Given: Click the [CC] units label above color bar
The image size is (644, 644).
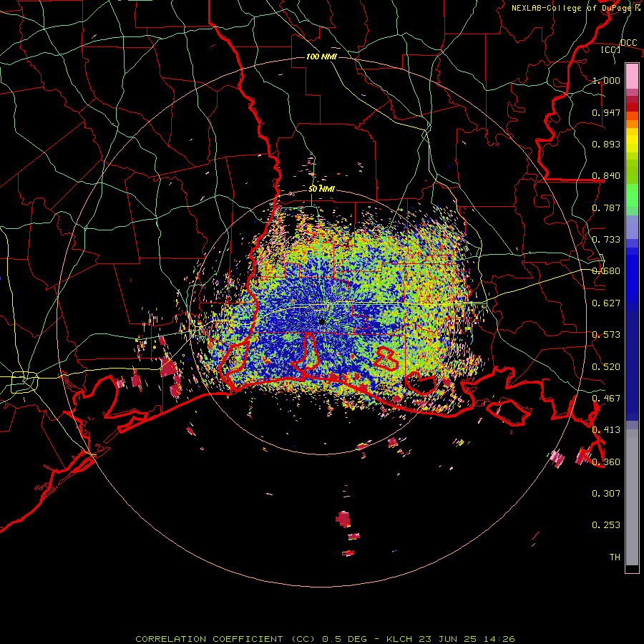Looking at the screenshot, I should [610, 49].
